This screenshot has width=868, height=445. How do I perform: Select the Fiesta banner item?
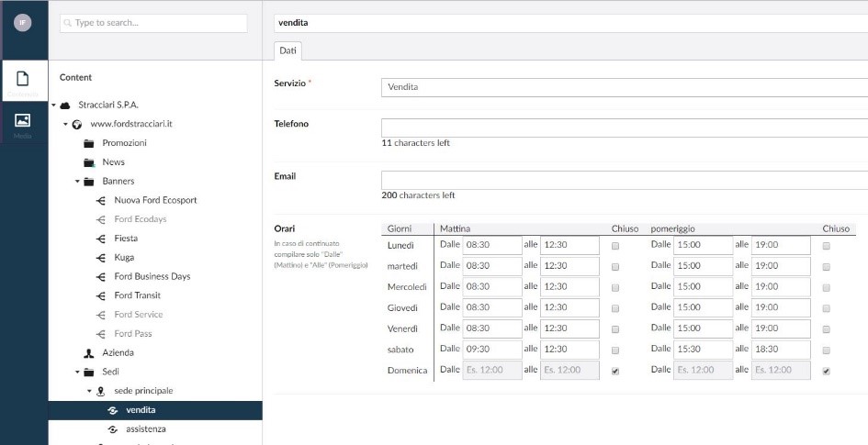(x=126, y=239)
